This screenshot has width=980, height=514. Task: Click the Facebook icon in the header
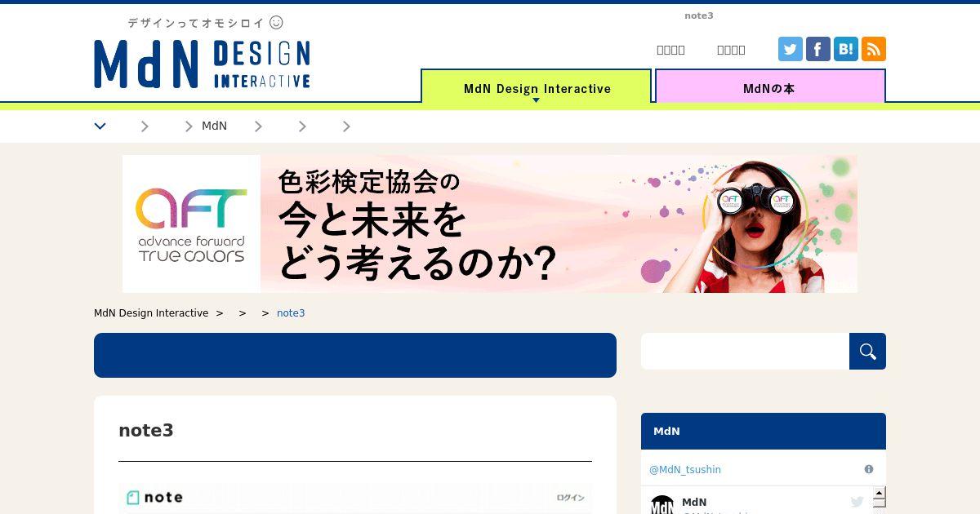[x=818, y=49]
